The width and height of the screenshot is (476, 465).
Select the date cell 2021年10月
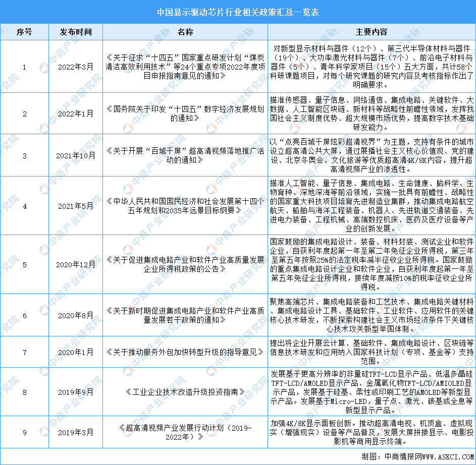coord(76,156)
